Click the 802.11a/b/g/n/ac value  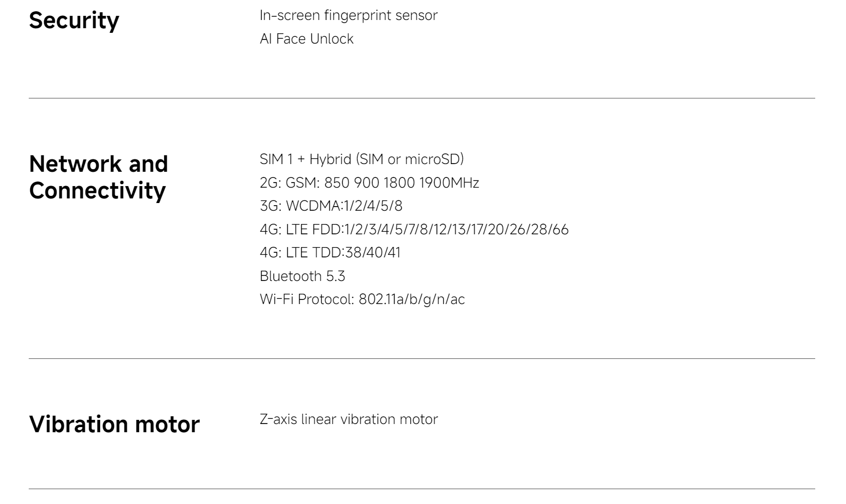pyautogui.click(x=411, y=299)
